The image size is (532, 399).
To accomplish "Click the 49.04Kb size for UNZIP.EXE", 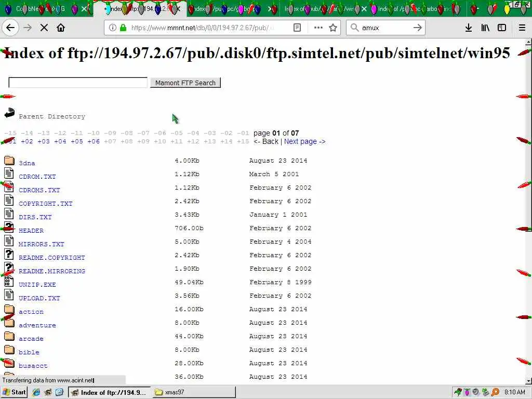I will tap(189, 282).
